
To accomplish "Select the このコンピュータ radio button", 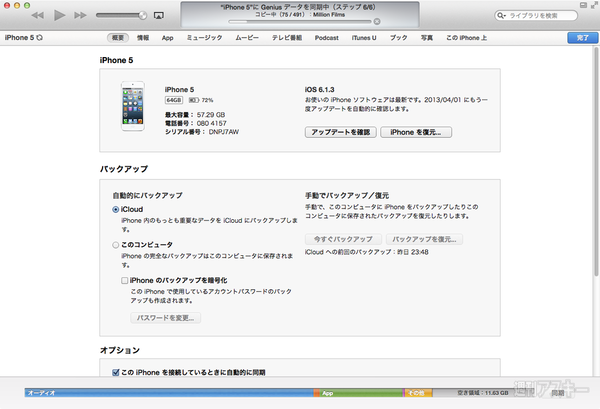I will point(116,245).
